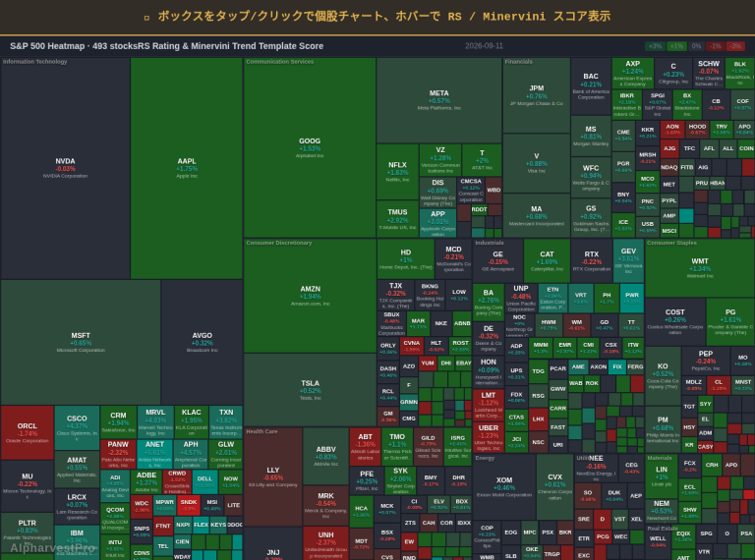
Task: Click the CVX Chevron tile
Action: [554, 486]
